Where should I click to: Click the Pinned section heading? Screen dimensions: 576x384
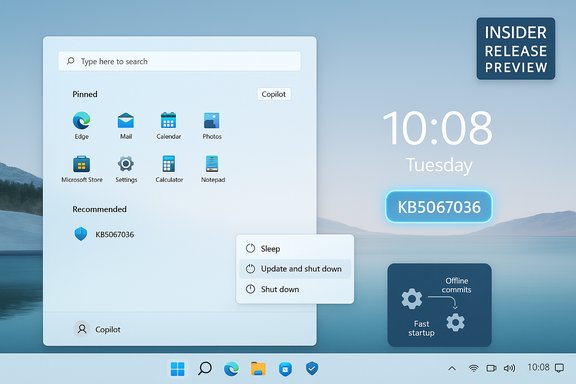click(85, 94)
